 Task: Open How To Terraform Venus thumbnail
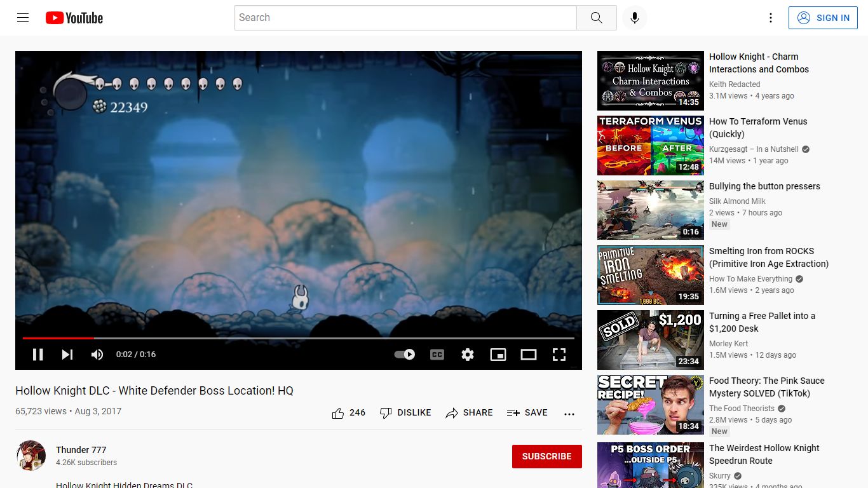point(651,146)
